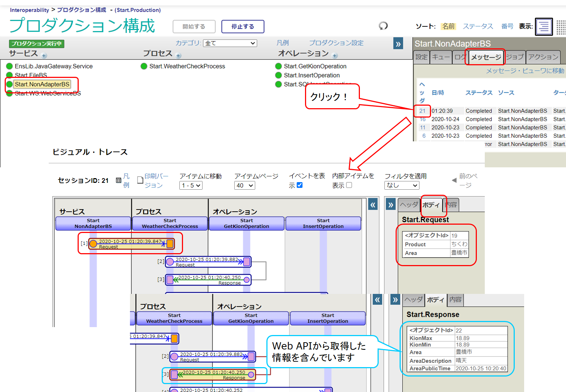Click the refresh icon beside the 停止する button

pos(383,26)
